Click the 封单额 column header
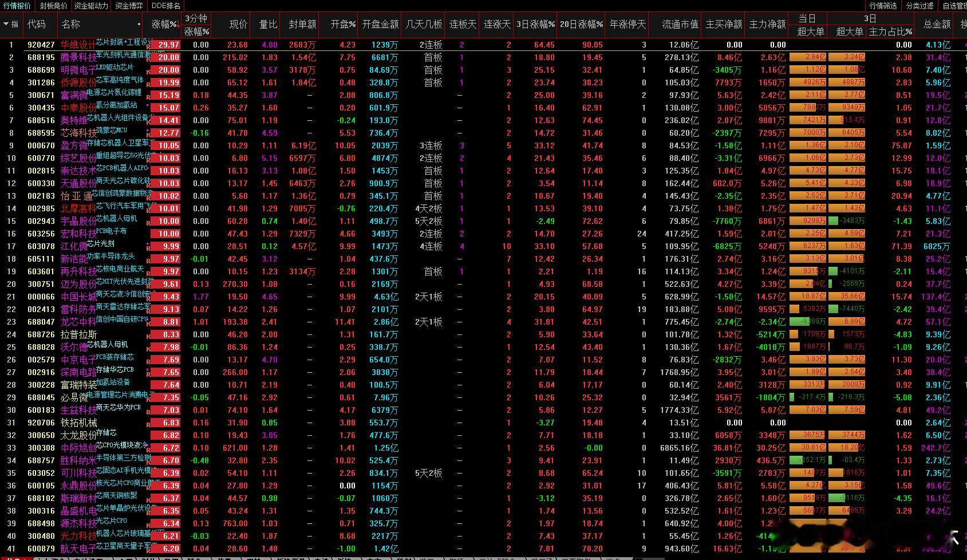This screenshot has height=560, width=967. (302, 24)
